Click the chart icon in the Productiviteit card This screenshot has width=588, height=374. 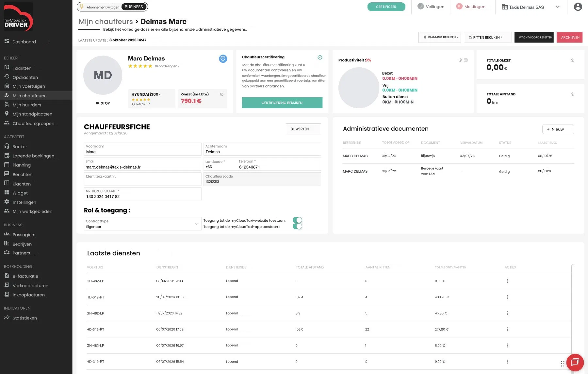coord(465,60)
